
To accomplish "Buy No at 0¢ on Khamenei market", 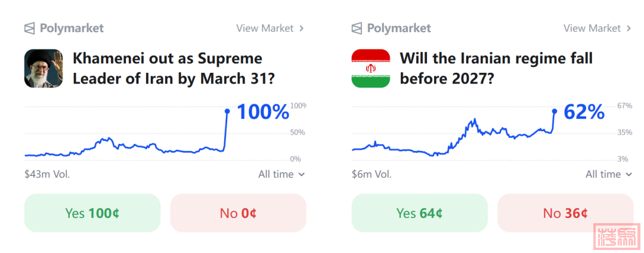I will 239,213.
